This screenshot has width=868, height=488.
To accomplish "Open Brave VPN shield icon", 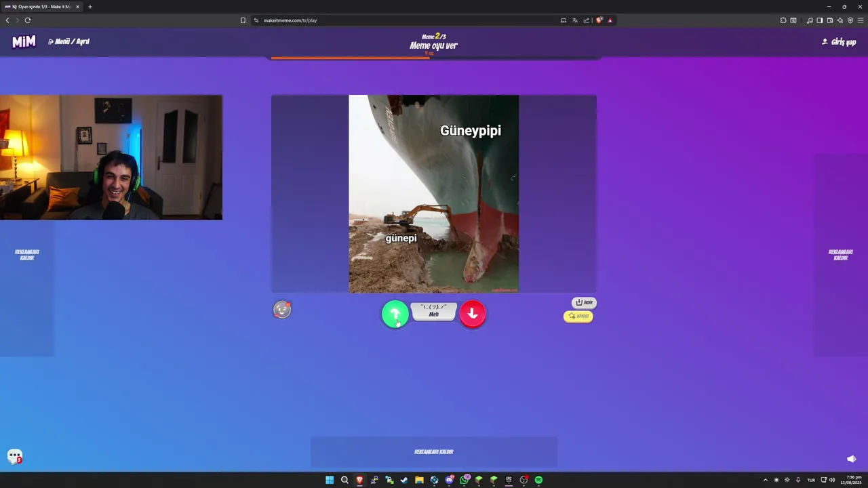I will (x=850, y=20).
